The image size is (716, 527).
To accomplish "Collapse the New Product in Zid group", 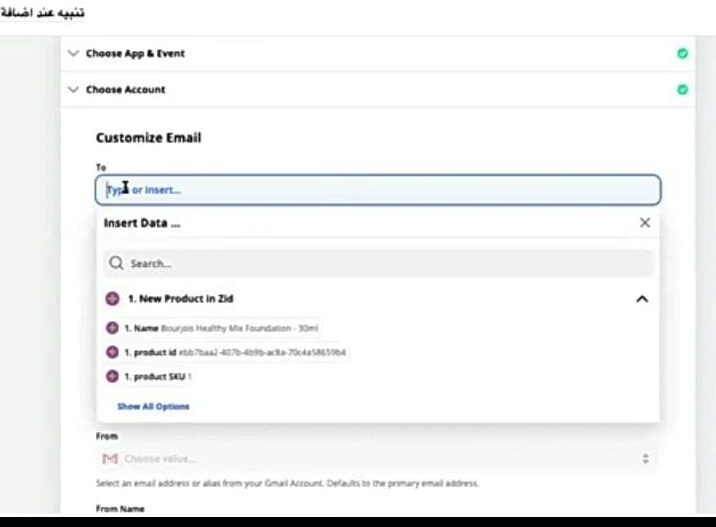I will (642, 299).
